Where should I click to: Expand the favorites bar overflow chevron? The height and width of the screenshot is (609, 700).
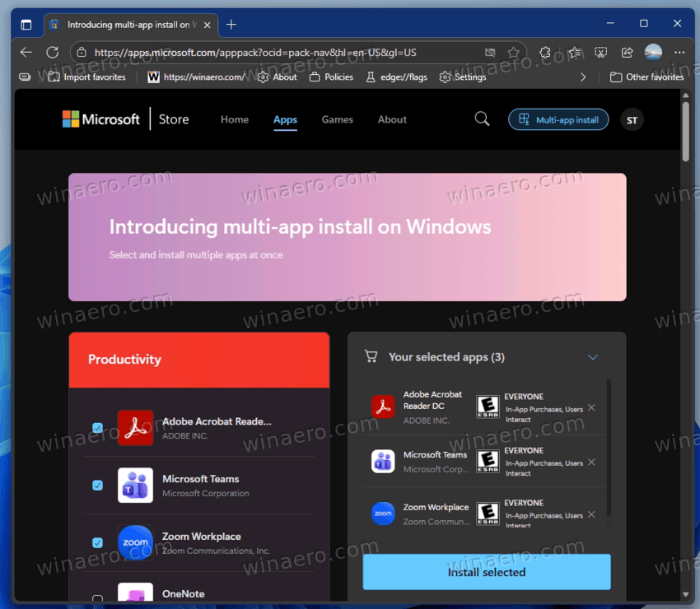[583, 77]
